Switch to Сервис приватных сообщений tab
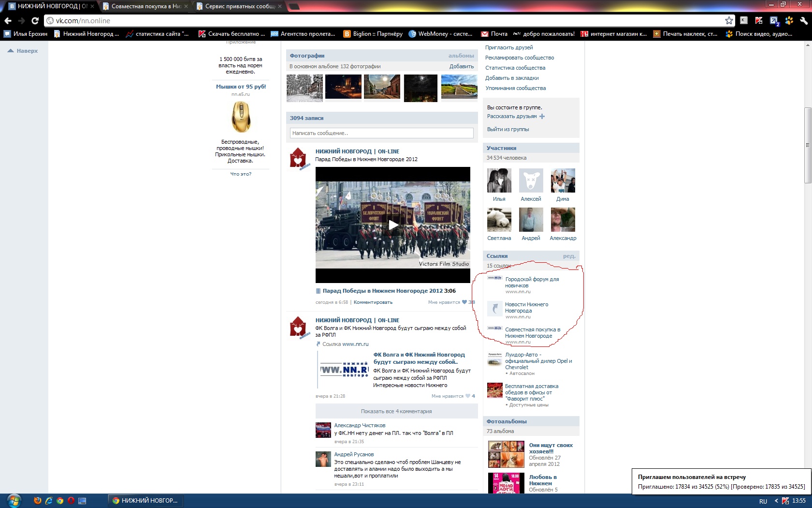Image resolution: width=812 pixels, height=508 pixels. [x=239, y=6]
